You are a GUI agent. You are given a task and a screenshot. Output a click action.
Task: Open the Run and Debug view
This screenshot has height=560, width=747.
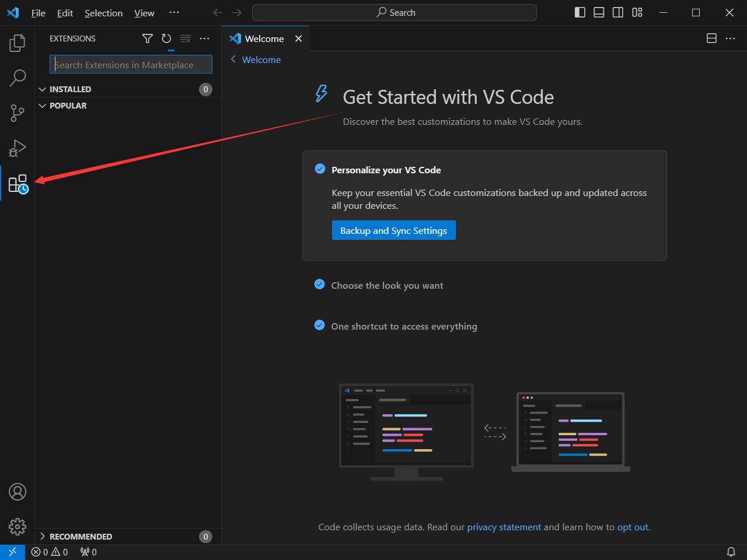coord(18,148)
